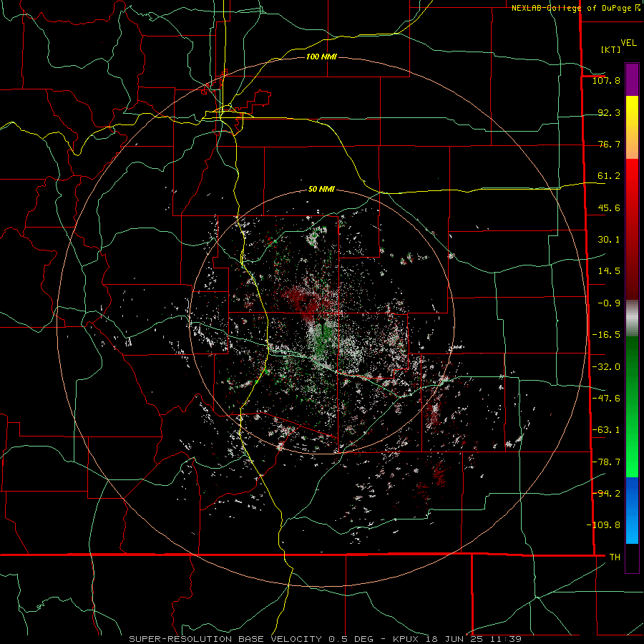Select the -94.2 legend value
Image resolution: width=644 pixels, height=644 pixels.
(x=606, y=494)
